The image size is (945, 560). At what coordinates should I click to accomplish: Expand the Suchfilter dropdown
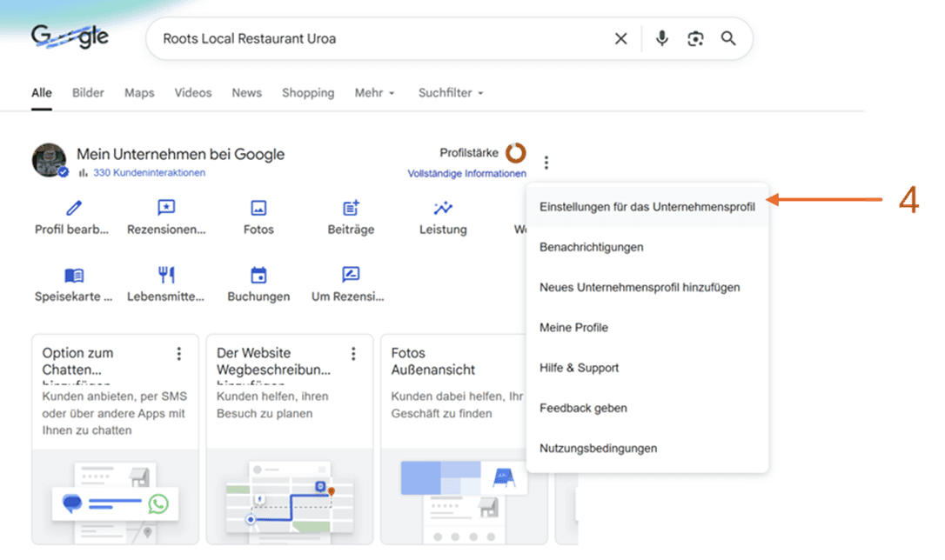coord(451,93)
